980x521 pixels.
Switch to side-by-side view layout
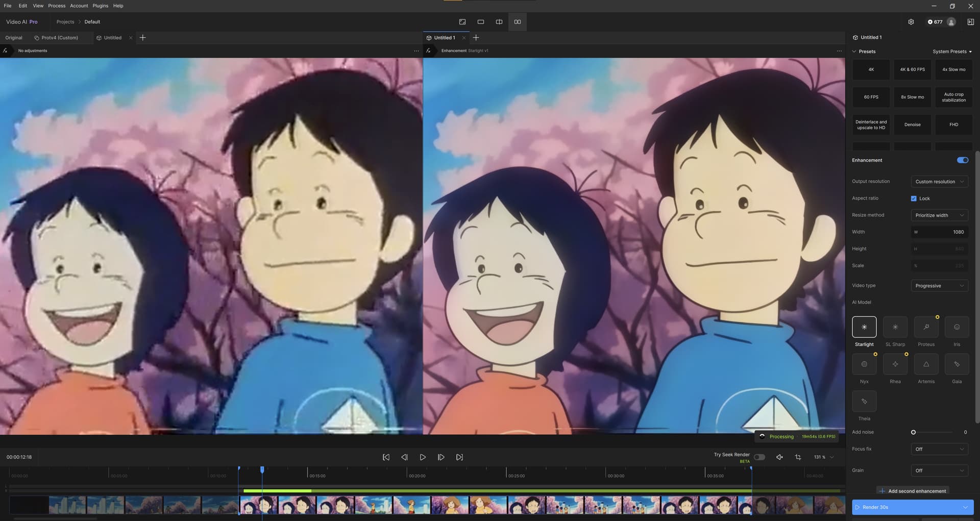[517, 22]
